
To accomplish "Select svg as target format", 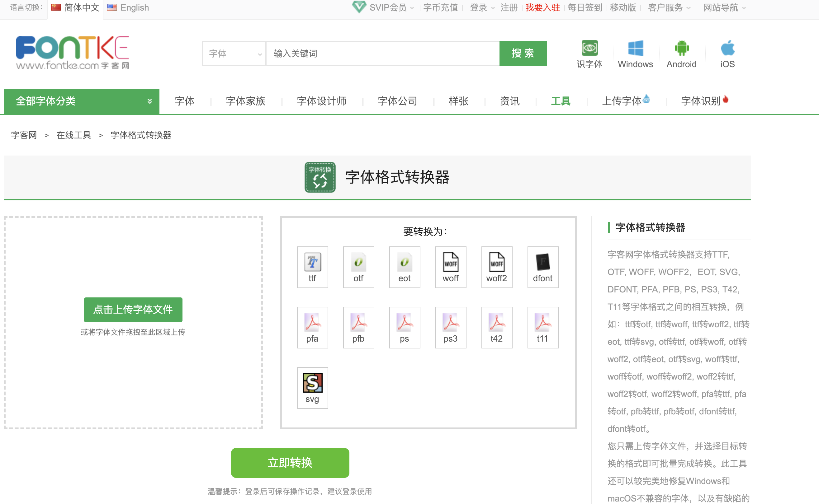I will [312, 387].
